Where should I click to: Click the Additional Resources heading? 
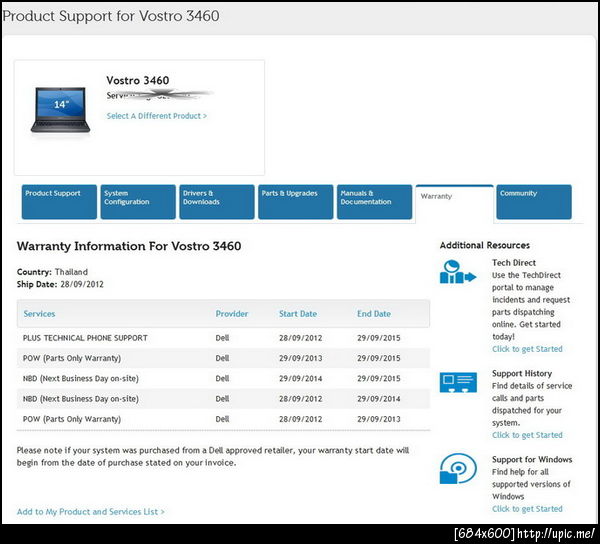tap(485, 245)
